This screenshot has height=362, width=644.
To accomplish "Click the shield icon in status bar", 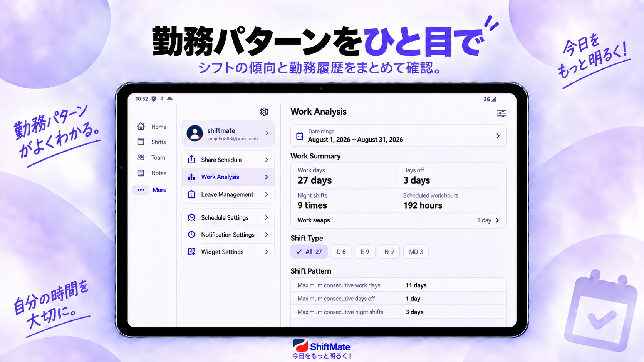I will [x=154, y=99].
